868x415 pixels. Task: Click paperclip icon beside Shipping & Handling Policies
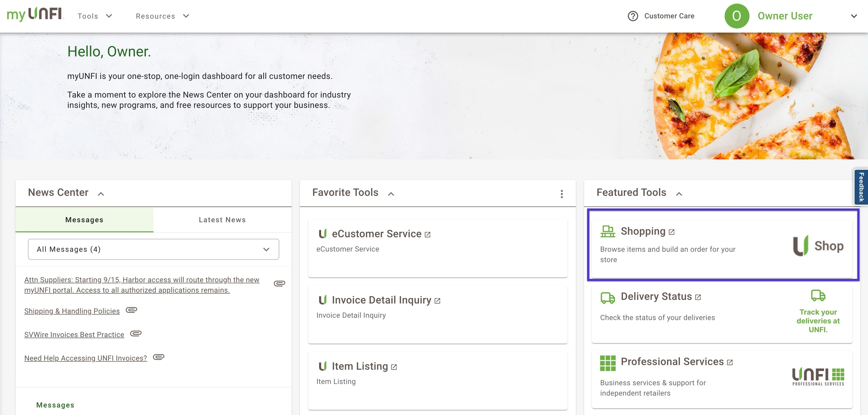(131, 310)
